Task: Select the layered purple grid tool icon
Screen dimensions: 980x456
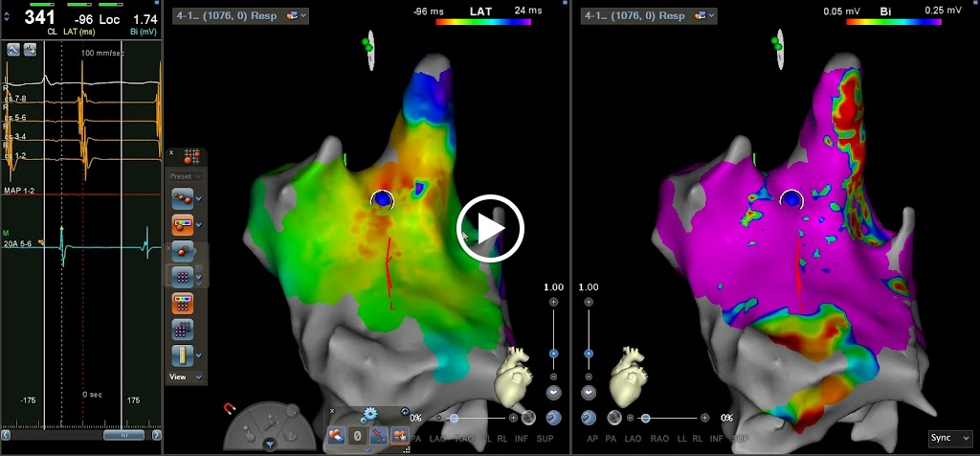Action: click(183, 330)
